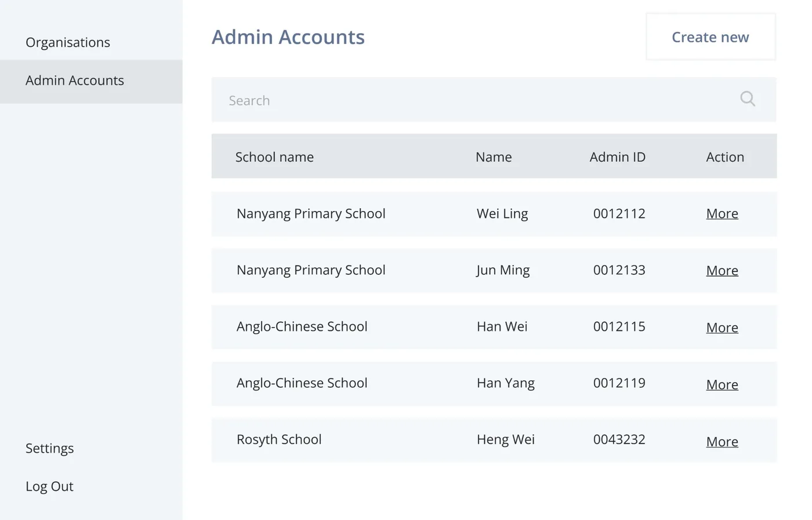This screenshot has height=520, width=812.
Task: Click the Action column header
Action: pos(725,157)
